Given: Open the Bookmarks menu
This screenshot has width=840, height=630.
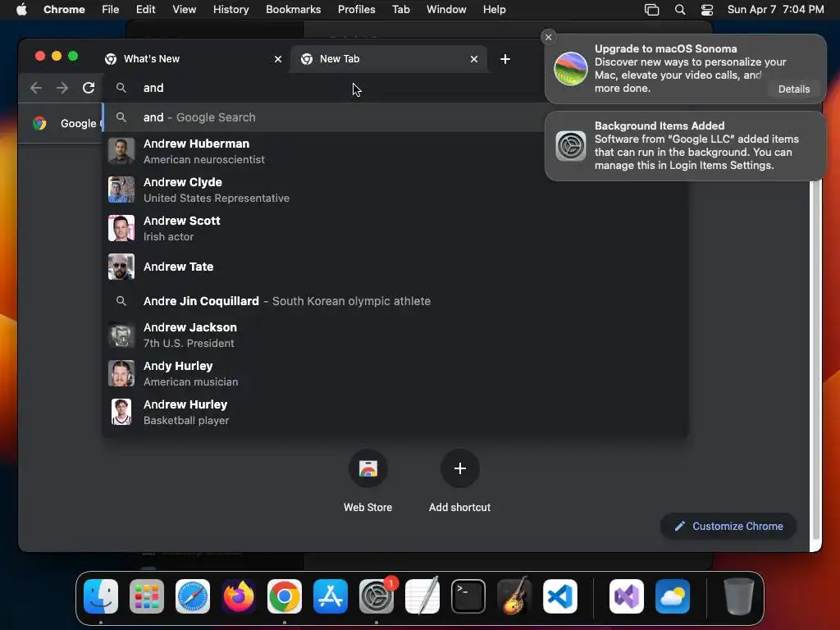Looking at the screenshot, I should [293, 9].
